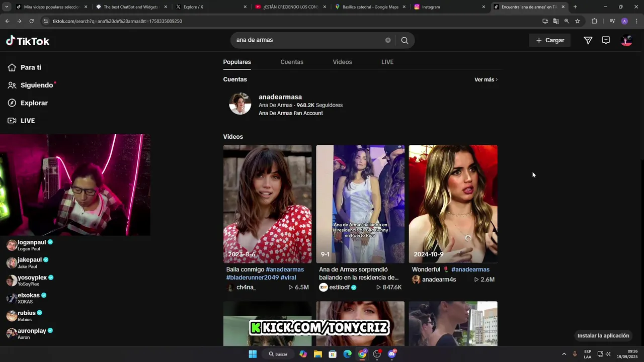Click the TikTok search input field
The width and height of the screenshot is (644, 362).
(307, 40)
